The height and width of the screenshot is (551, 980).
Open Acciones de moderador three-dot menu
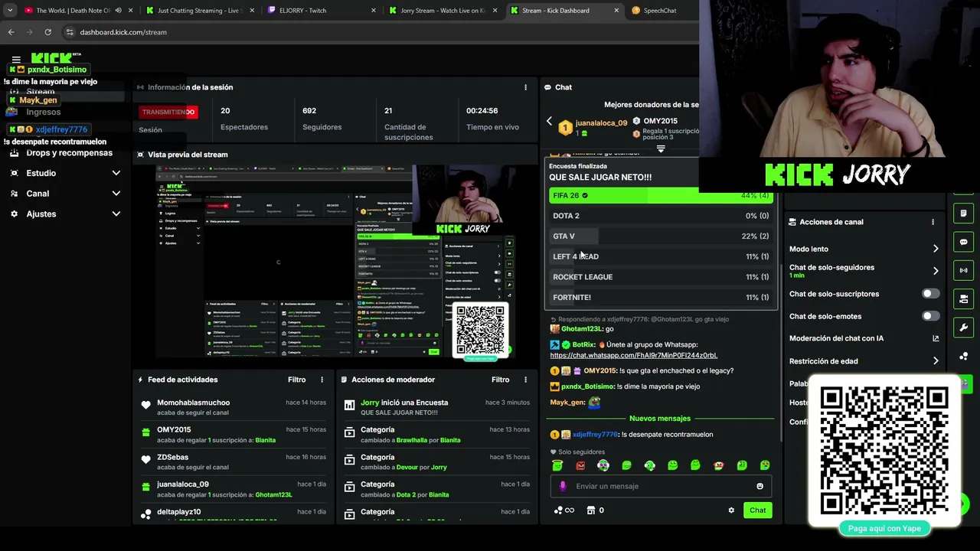(x=525, y=380)
